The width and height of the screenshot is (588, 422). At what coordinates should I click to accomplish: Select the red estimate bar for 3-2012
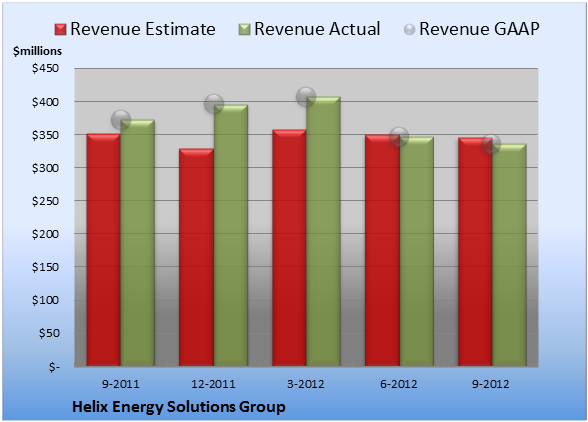coord(289,248)
